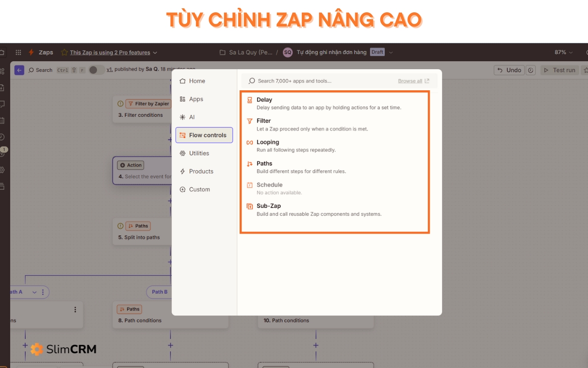Image resolution: width=588 pixels, height=368 pixels.
Task: Add a step below step 10 with plus
Action: pyautogui.click(x=316, y=345)
